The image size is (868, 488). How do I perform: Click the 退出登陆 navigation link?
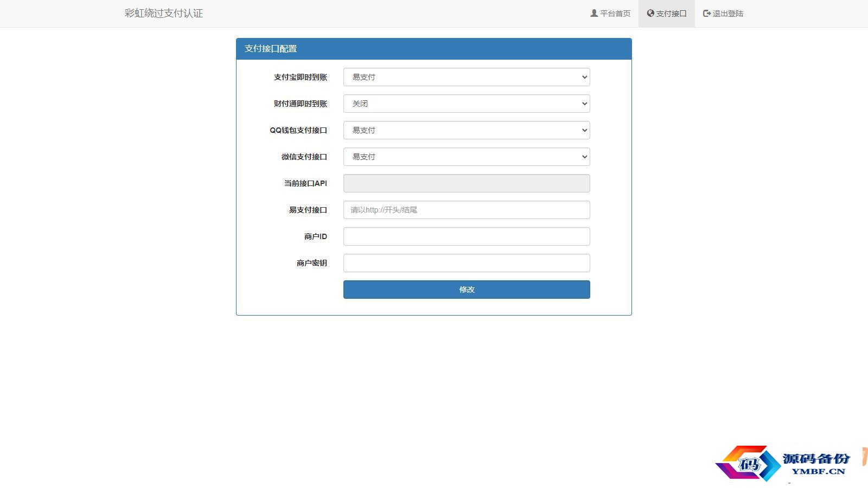click(723, 14)
